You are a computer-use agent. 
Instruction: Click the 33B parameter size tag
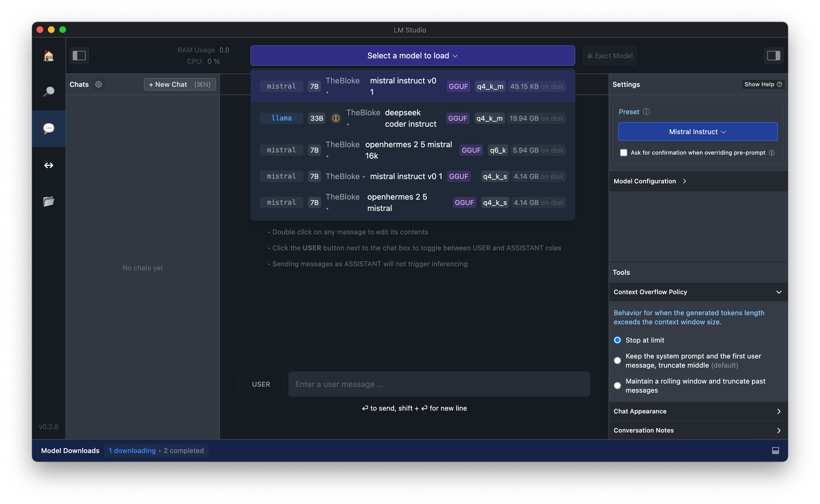tap(317, 118)
